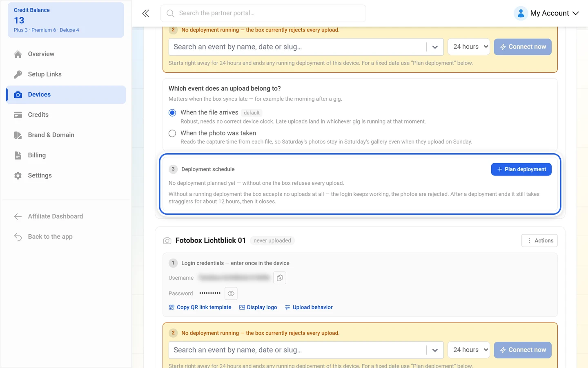This screenshot has height=368, width=588.
Task: Open the 24 hours dropdown under Fotobox Lichtblick 01
Action: [x=469, y=350]
